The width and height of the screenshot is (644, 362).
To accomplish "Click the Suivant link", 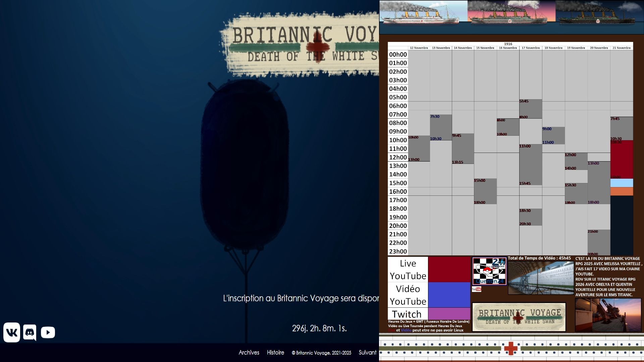I will [367, 353].
